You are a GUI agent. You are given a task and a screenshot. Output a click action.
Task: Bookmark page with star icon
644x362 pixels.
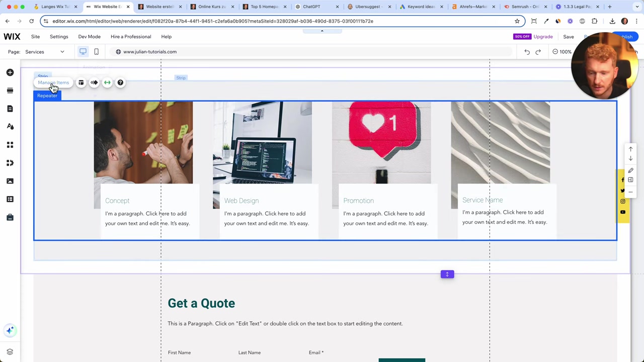pos(517,21)
